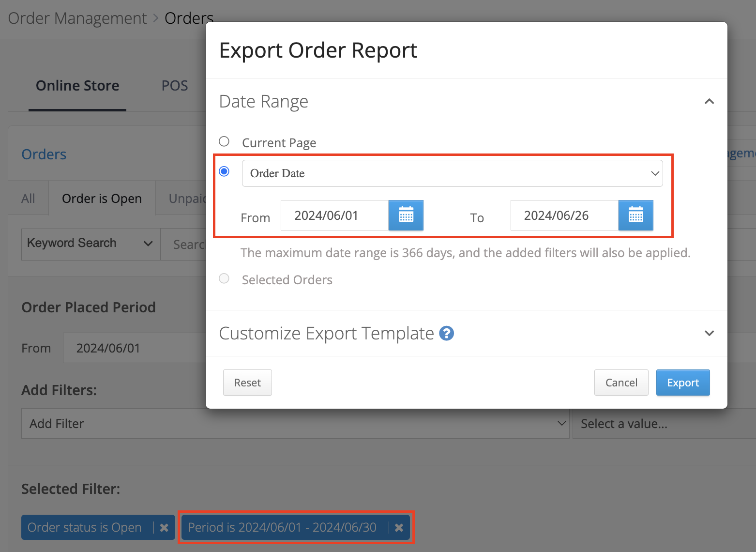Collapse the Date Range section
756x552 pixels.
click(709, 101)
